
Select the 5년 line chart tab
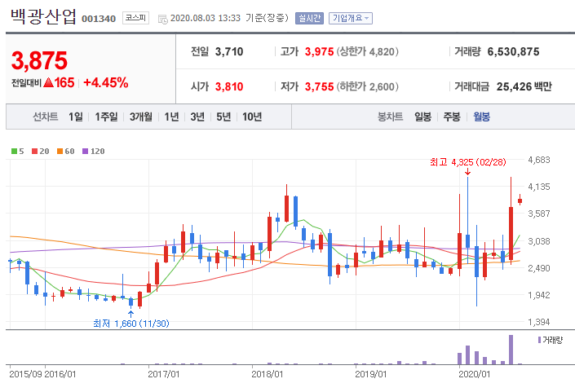[x=223, y=117]
